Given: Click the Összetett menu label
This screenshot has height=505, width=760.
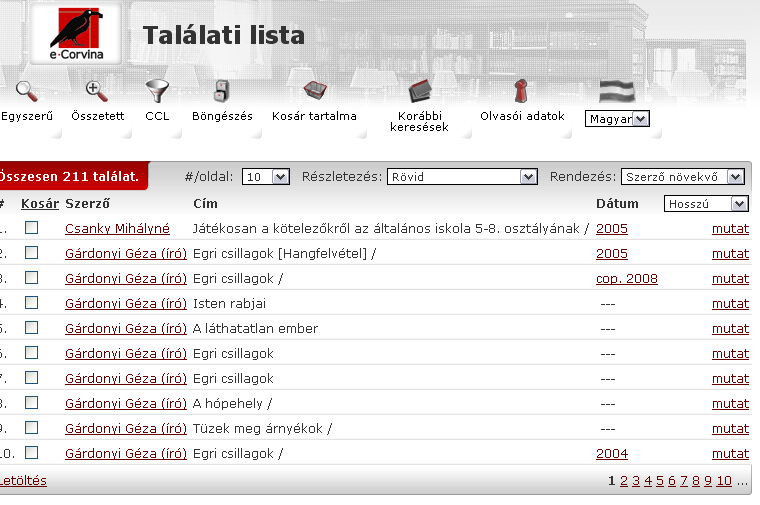Looking at the screenshot, I should pos(97,116).
